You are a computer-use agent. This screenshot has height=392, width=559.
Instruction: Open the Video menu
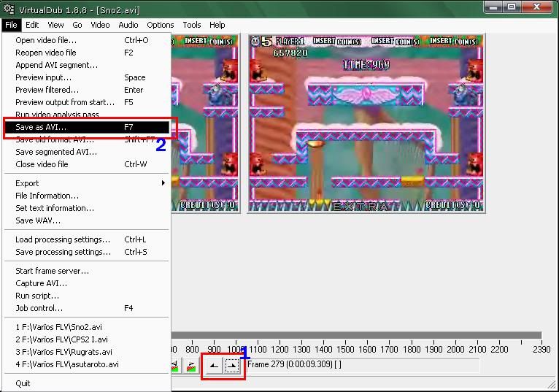[100, 25]
